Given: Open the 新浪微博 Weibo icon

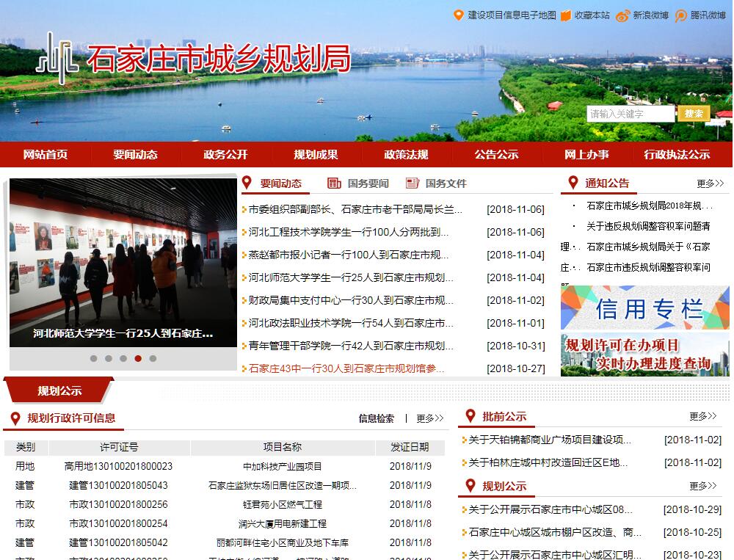Looking at the screenshot, I should [x=623, y=15].
